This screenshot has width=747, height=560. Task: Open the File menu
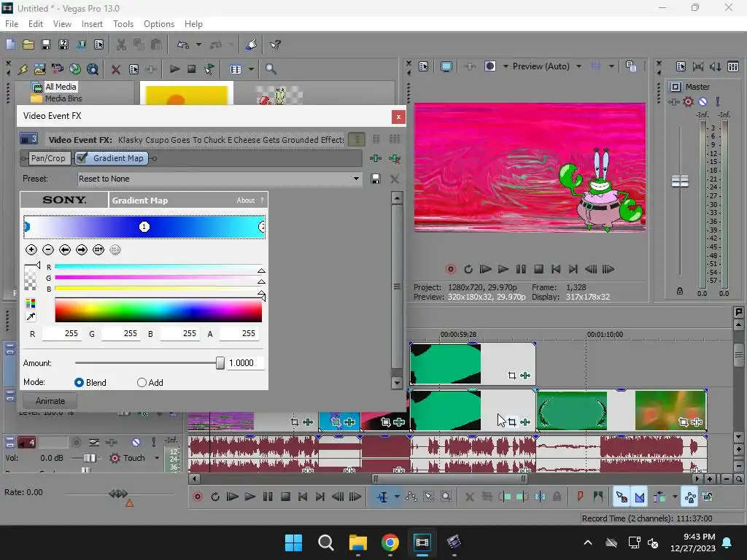pos(12,24)
